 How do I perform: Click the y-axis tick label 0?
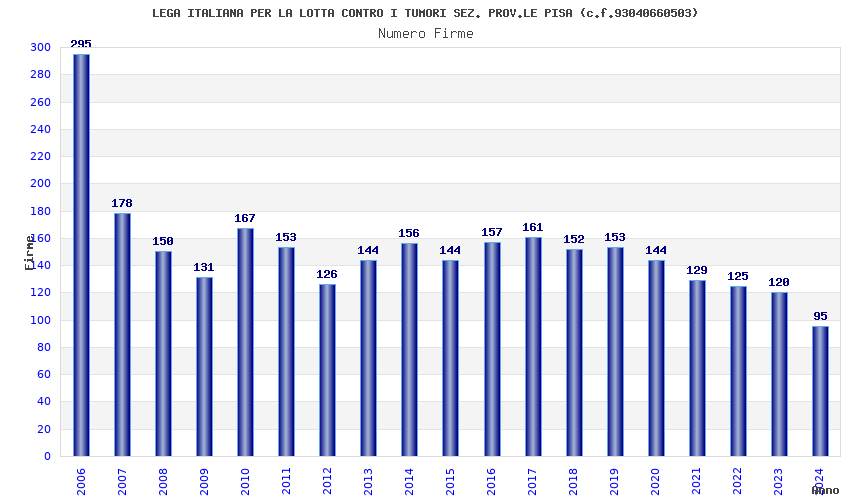[48, 457]
